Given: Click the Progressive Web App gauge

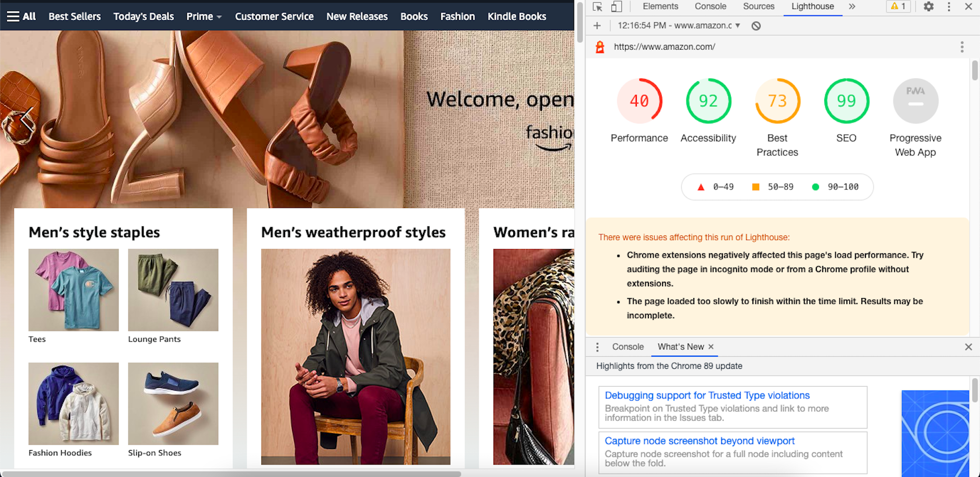Looking at the screenshot, I should (x=916, y=101).
